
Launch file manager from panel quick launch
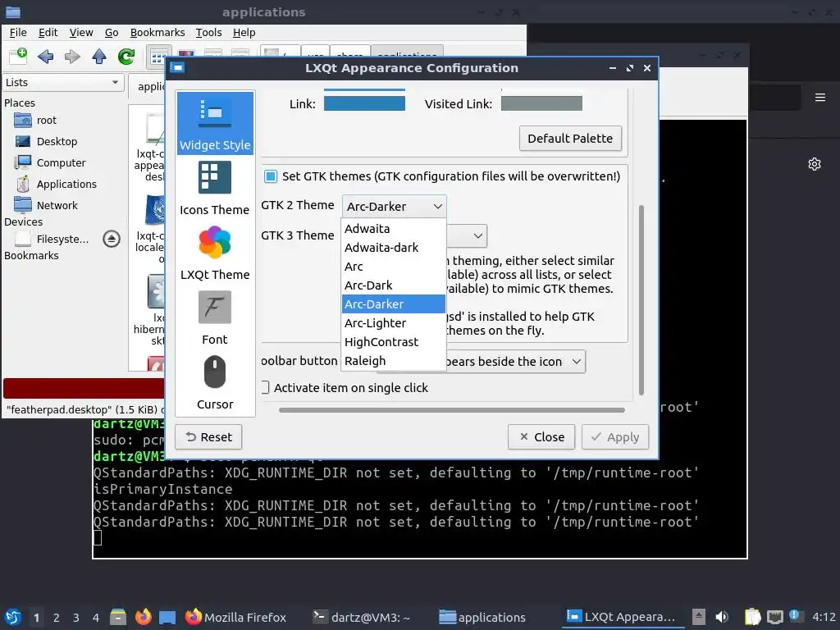[118, 617]
